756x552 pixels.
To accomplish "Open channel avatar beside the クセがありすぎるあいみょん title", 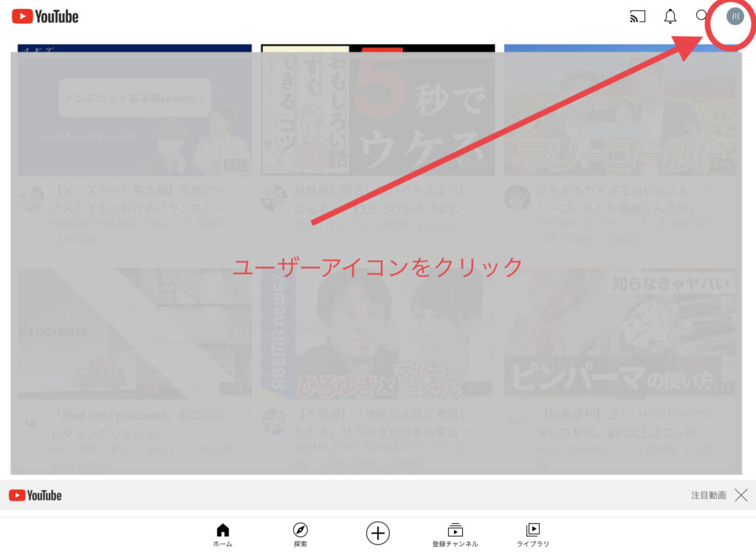I will pos(518,198).
